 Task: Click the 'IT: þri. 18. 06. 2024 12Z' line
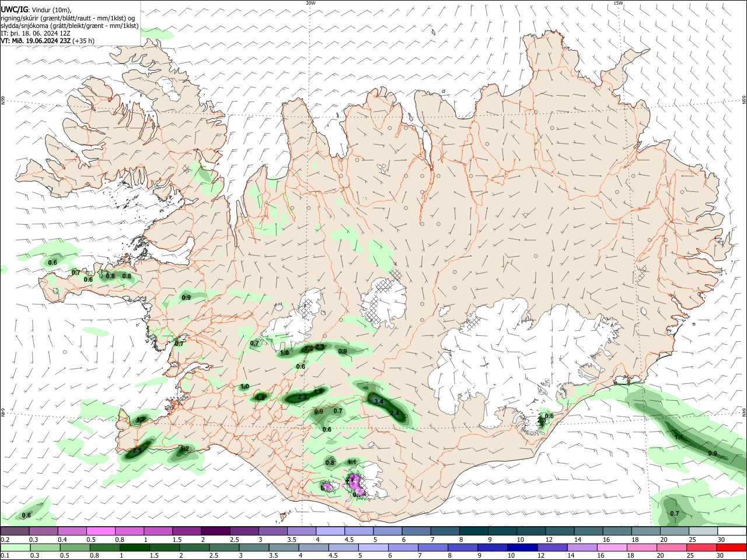click(36, 33)
